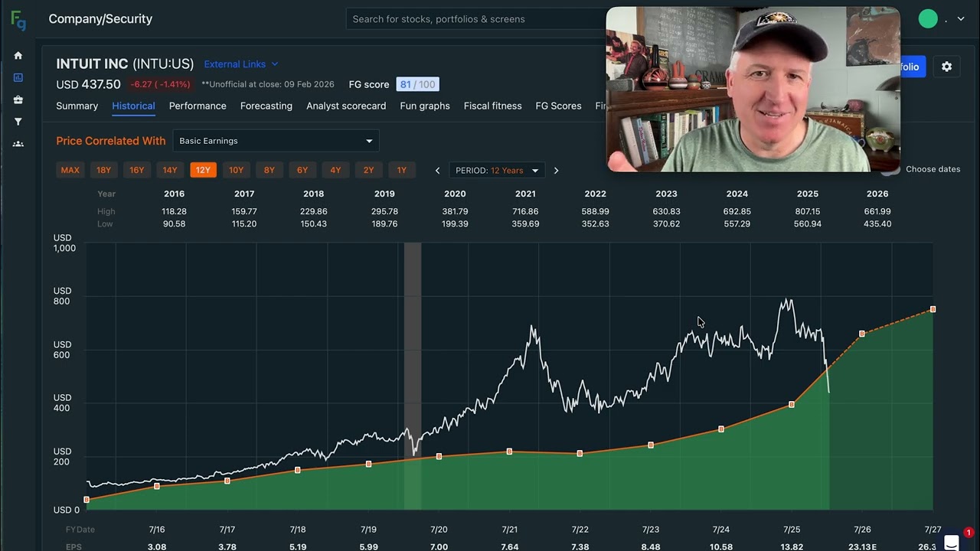Open the FG Scores tab

click(x=558, y=106)
